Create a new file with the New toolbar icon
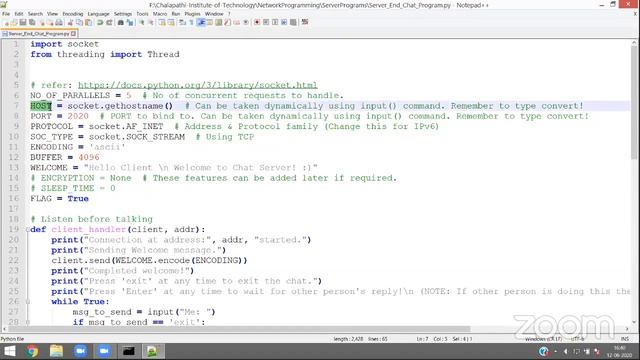640x360 pixels. click(x=7, y=22)
